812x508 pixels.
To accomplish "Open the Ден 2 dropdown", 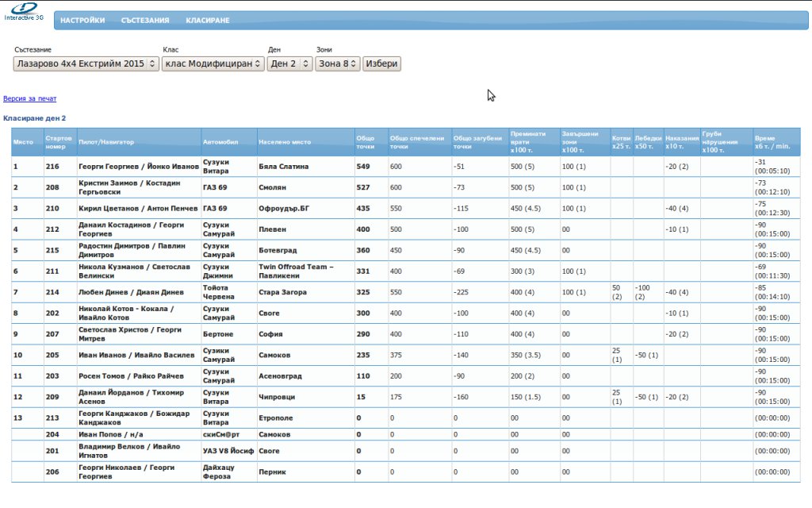I will coord(289,63).
